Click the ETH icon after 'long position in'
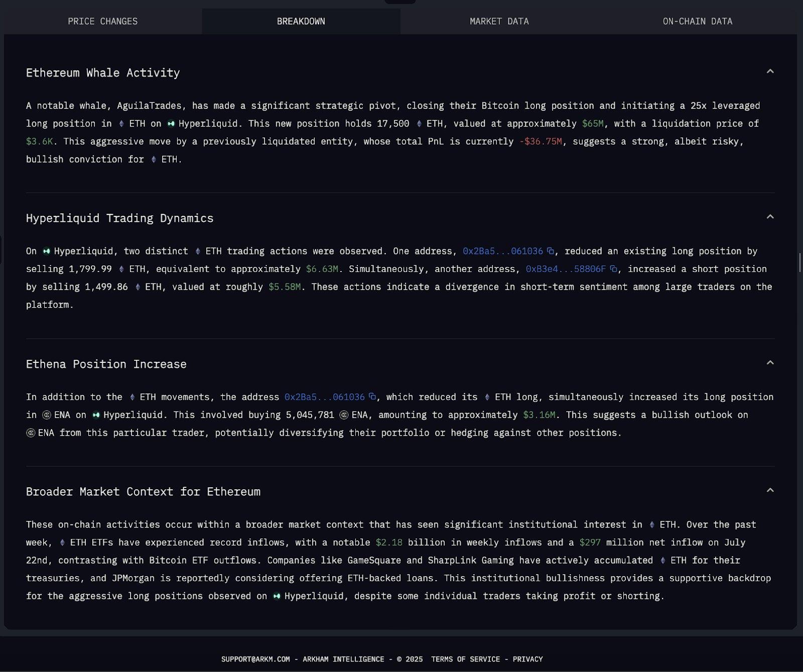The image size is (803, 672). tap(121, 123)
